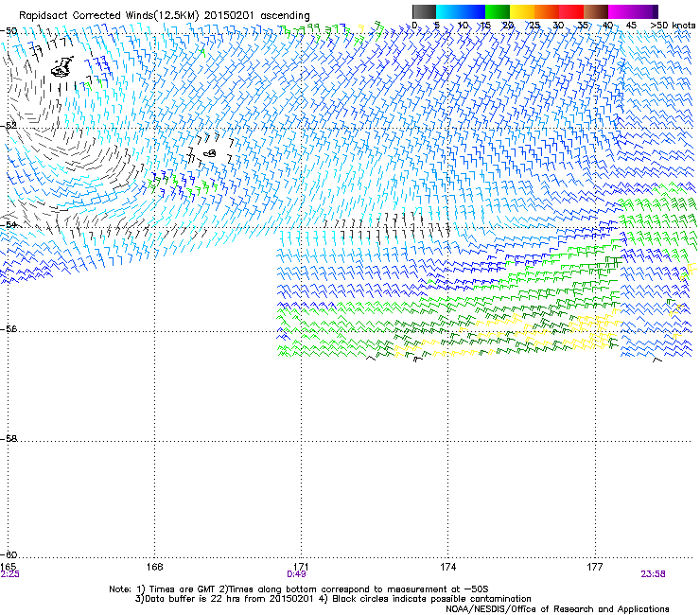Click the '25' label under the color scale

[534, 26]
